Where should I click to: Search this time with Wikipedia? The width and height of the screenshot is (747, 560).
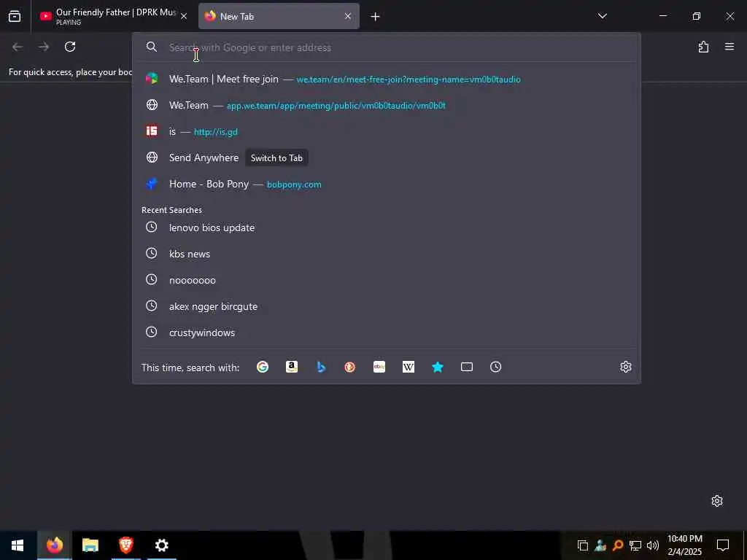click(409, 367)
